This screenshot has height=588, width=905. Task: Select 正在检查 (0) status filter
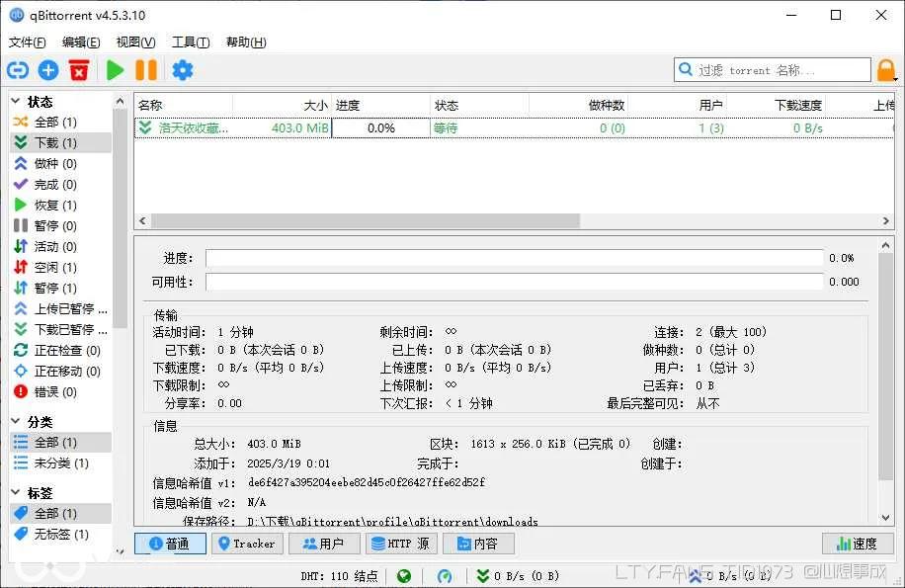(60, 350)
